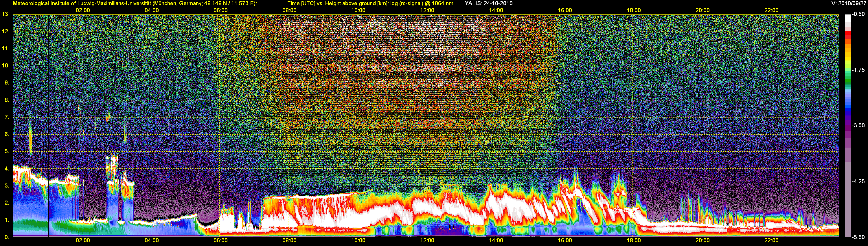Click the 8. km height axis label
This screenshot has height=246, width=868.
(x=7, y=100)
